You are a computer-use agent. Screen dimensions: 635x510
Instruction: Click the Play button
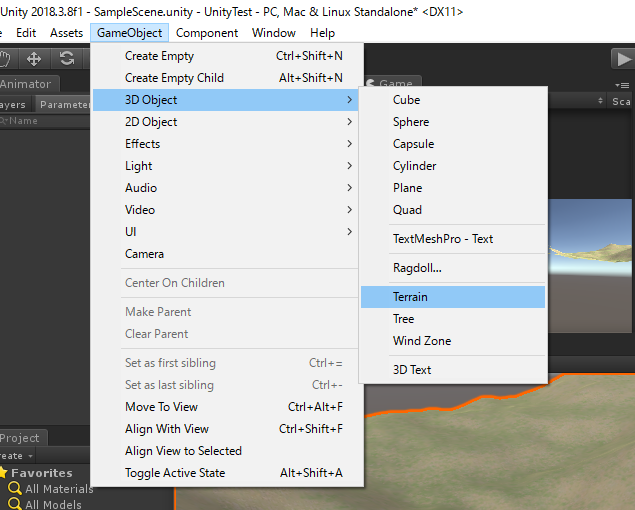623,59
